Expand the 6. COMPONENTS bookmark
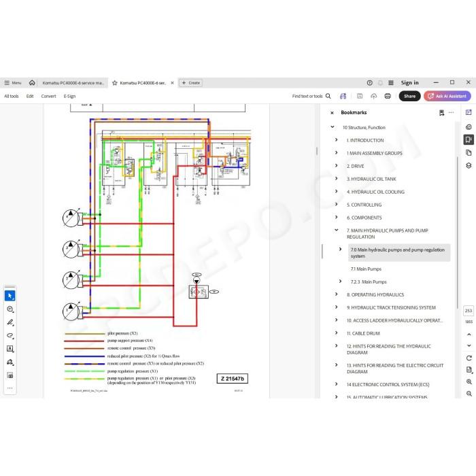The height and width of the screenshot is (476, 476). pos(337,217)
